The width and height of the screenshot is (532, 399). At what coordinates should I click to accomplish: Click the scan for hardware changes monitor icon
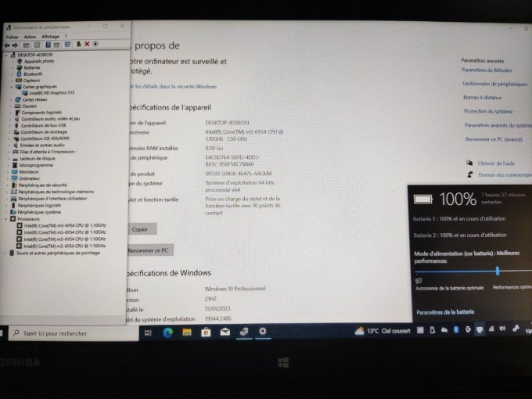click(x=68, y=45)
